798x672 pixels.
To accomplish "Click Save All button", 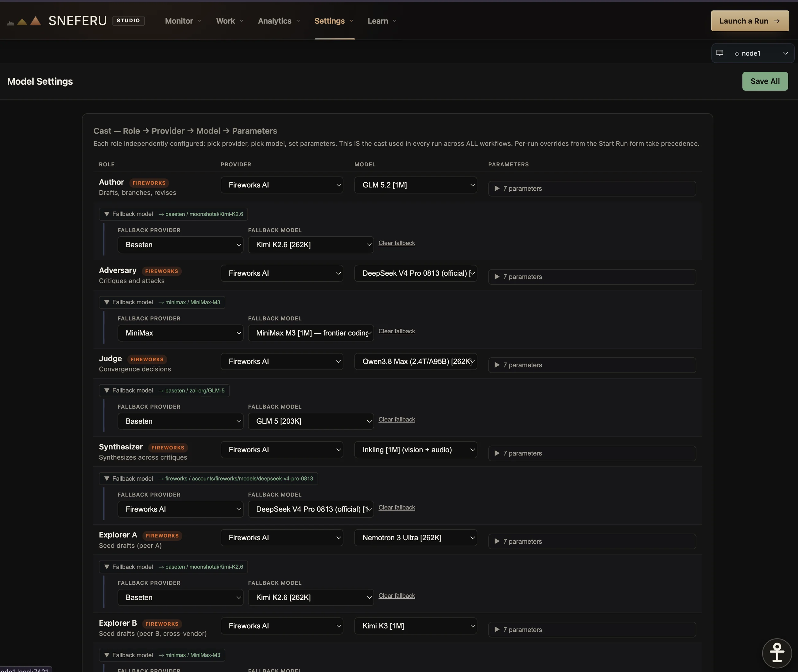I will [765, 81].
